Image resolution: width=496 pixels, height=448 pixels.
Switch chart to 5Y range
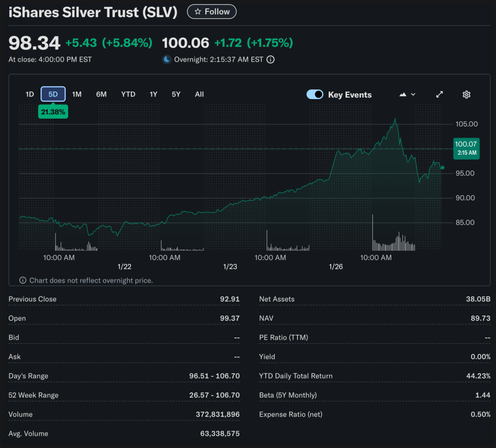(176, 94)
